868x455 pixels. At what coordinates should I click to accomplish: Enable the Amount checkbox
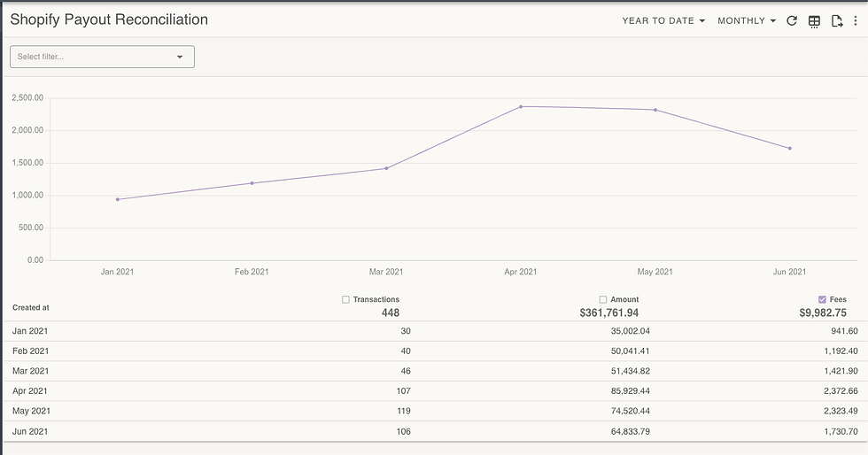coord(603,299)
